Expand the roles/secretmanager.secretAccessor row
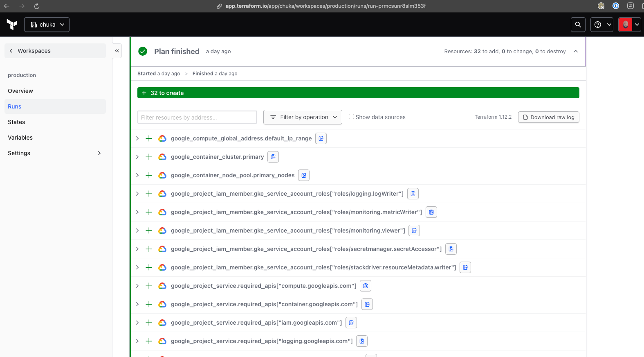 137,249
